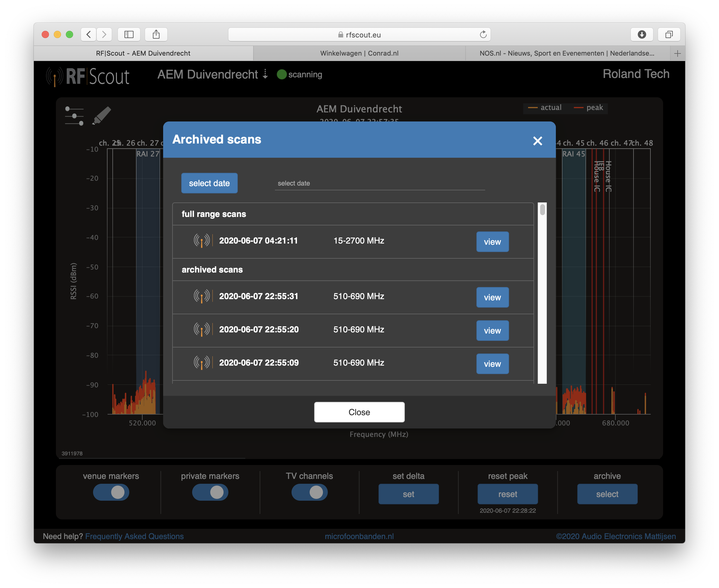719x588 pixels.
Task: Click the select date input field
Action: [380, 183]
